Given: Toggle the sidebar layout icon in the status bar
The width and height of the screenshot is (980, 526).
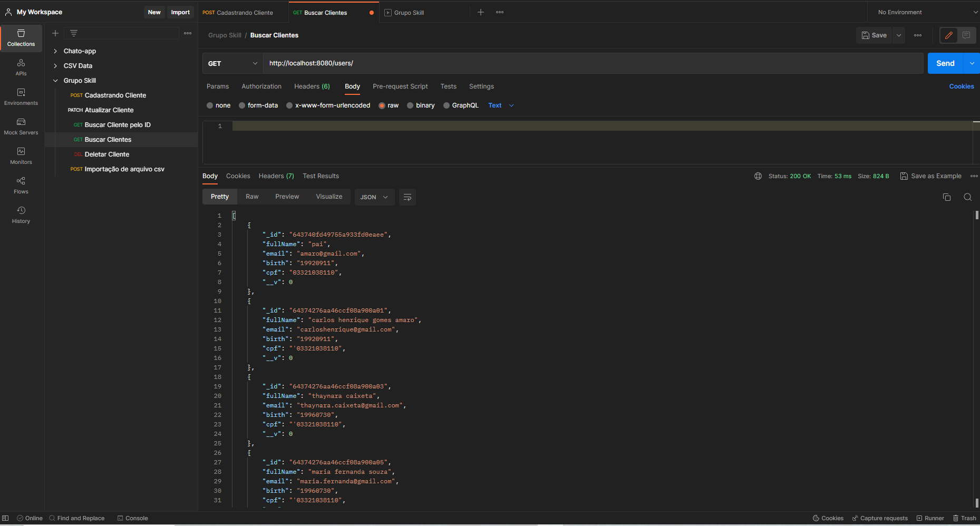Looking at the screenshot, I should click(x=5, y=518).
